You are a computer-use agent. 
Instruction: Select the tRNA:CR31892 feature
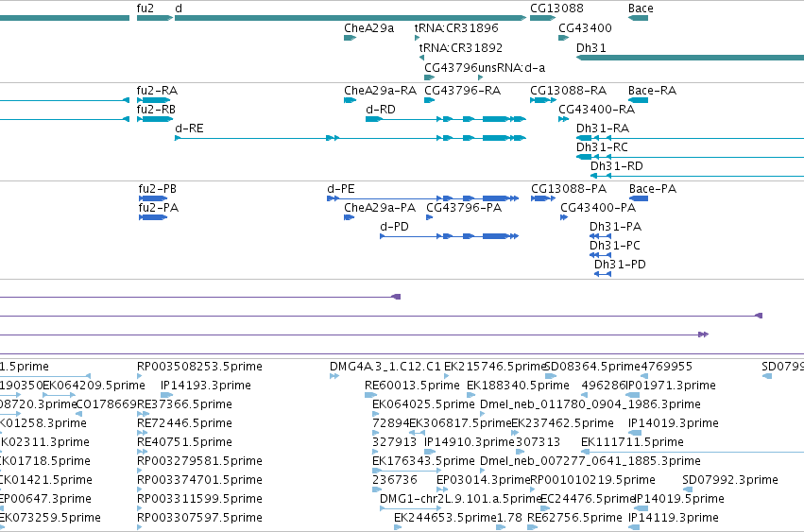(421, 58)
